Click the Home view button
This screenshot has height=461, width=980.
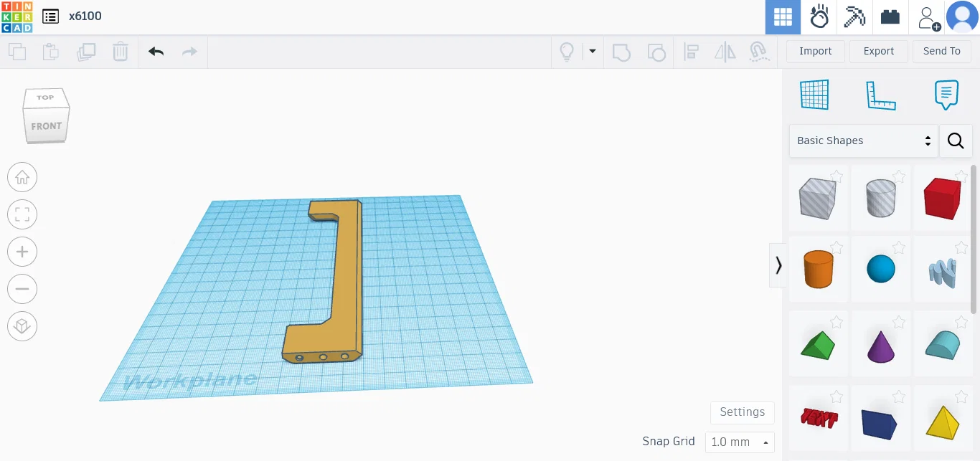22,177
